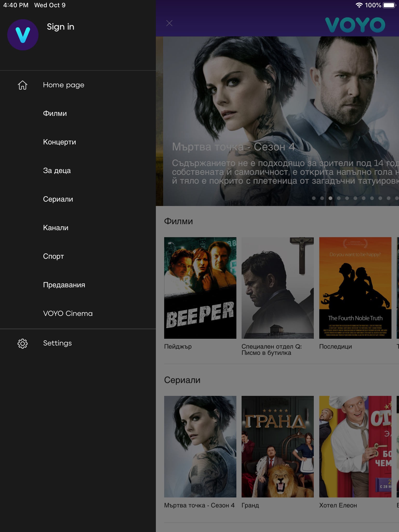The image size is (399, 532).
Task: Click the Хотел Елеон series title
Action: [338, 505]
